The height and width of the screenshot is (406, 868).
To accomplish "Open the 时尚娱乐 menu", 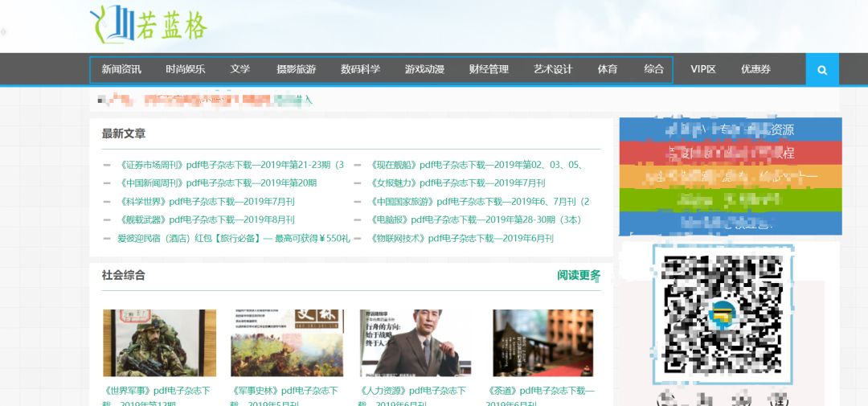I will (x=186, y=69).
